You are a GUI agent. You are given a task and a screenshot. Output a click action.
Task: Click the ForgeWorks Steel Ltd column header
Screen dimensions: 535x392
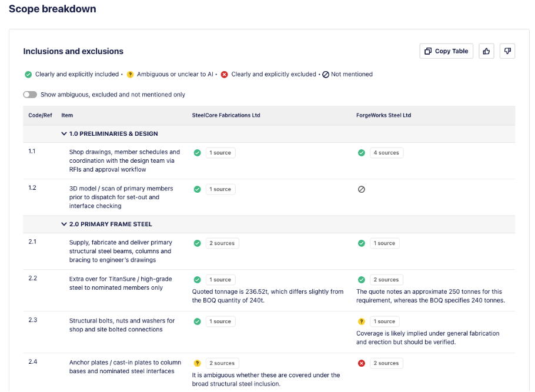point(383,115)
